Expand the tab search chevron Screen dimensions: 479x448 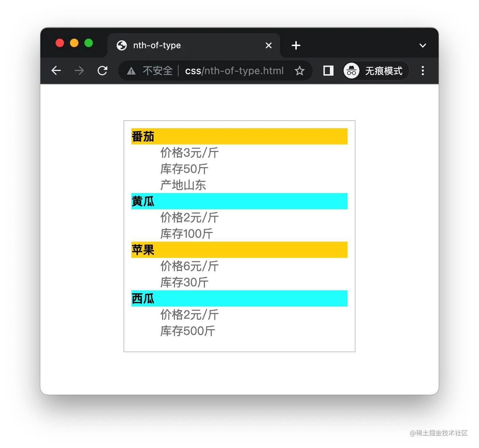423,45
